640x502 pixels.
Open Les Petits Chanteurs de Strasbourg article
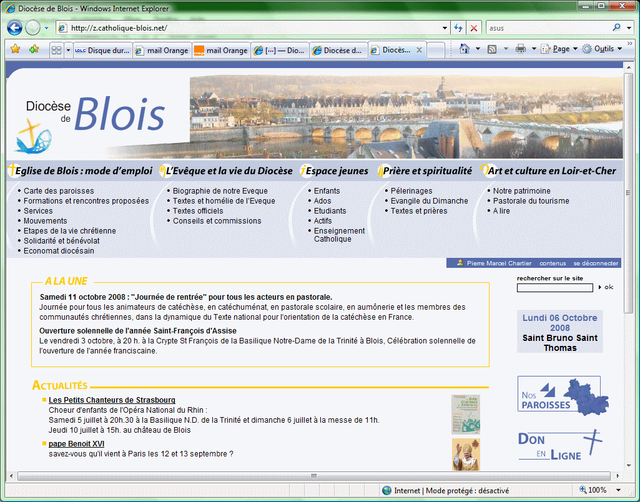point(111,400)
